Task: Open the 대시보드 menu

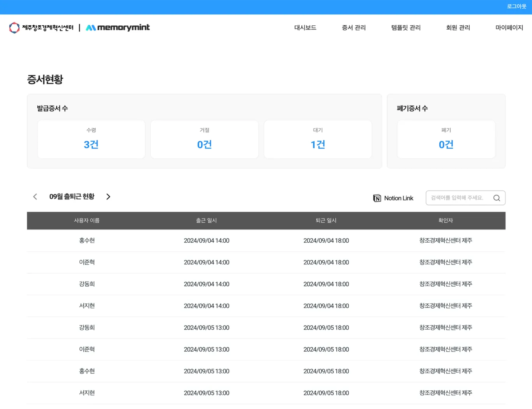Action: [x=305, y=28]
